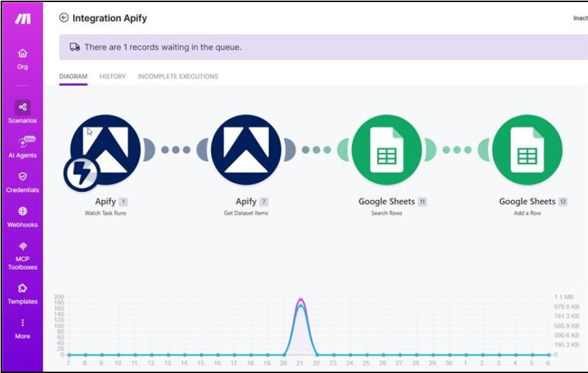588x373 pixels.
Task: Click the module number badge 1
Action: coord(124,202)
